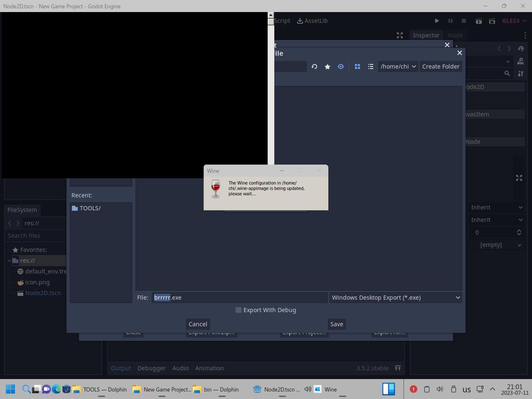Play the edited scene
This screenshot has height=399, width=532.
[479, 21]
